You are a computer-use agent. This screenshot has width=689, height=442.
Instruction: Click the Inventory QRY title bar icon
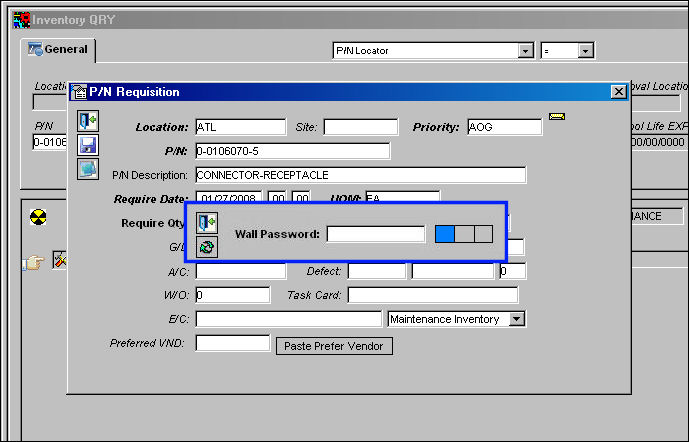(x=21, y=20)
